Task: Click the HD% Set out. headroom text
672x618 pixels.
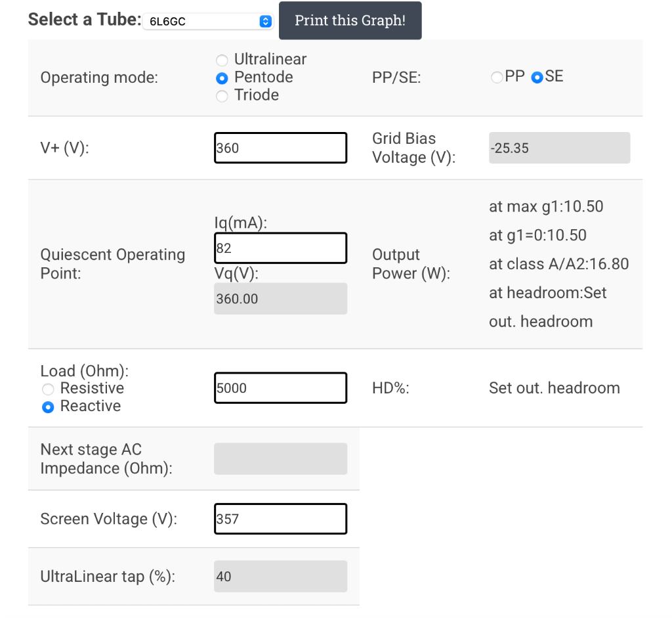Action: coord(554,388)
